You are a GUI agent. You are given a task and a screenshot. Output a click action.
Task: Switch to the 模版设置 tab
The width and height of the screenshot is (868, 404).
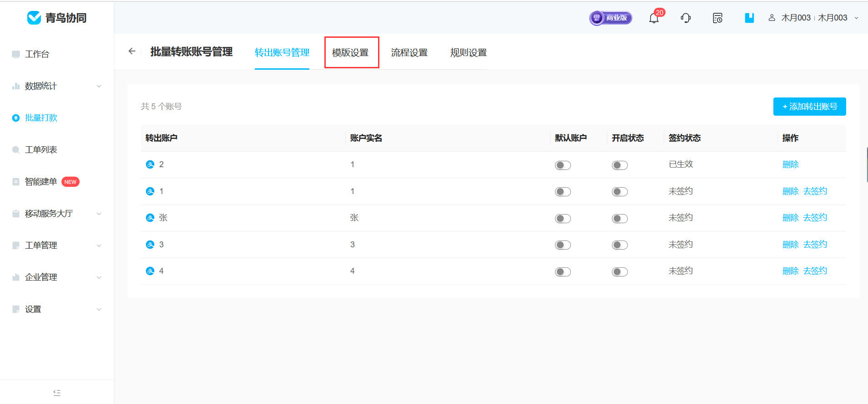(350, 52)
